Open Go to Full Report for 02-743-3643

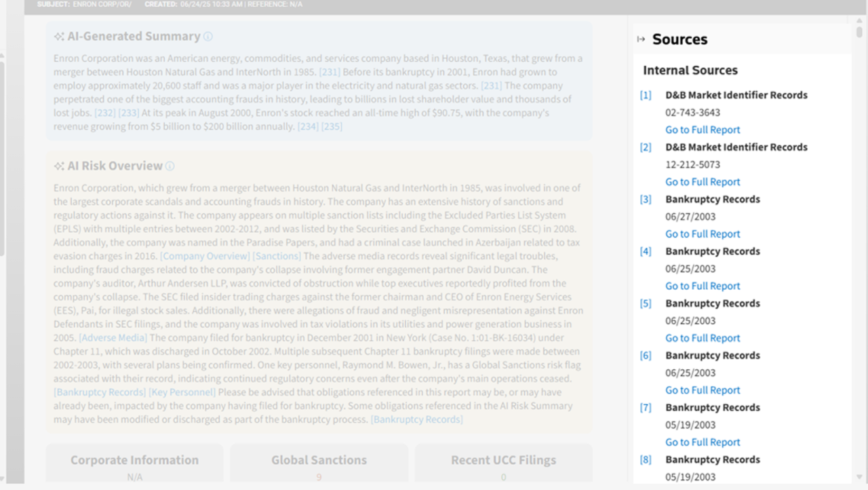point(703,130)
